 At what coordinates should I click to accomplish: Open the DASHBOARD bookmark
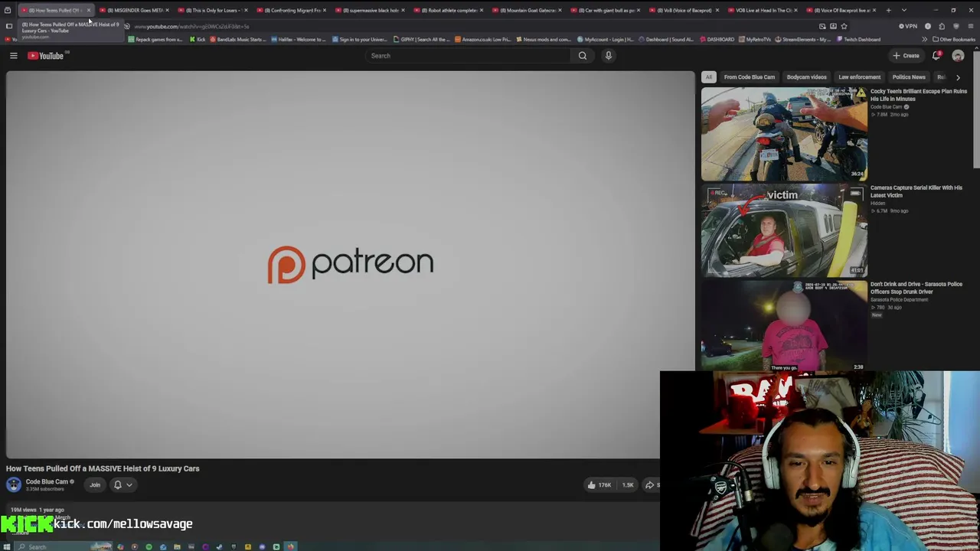pyautogui.click(x=717, y=40)
